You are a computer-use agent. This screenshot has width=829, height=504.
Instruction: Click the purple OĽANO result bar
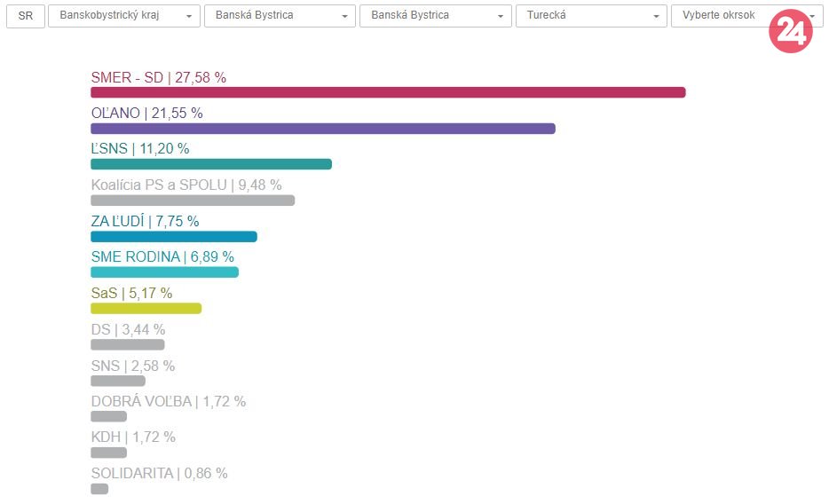322,129
